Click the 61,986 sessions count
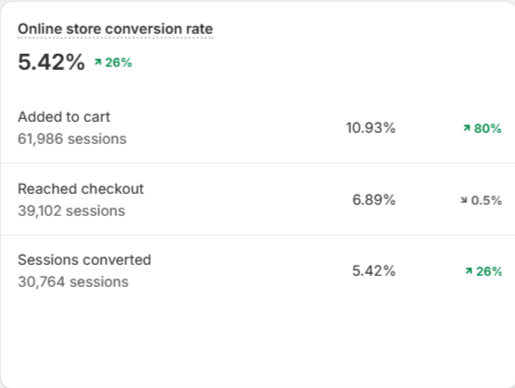 coord(72,139)
